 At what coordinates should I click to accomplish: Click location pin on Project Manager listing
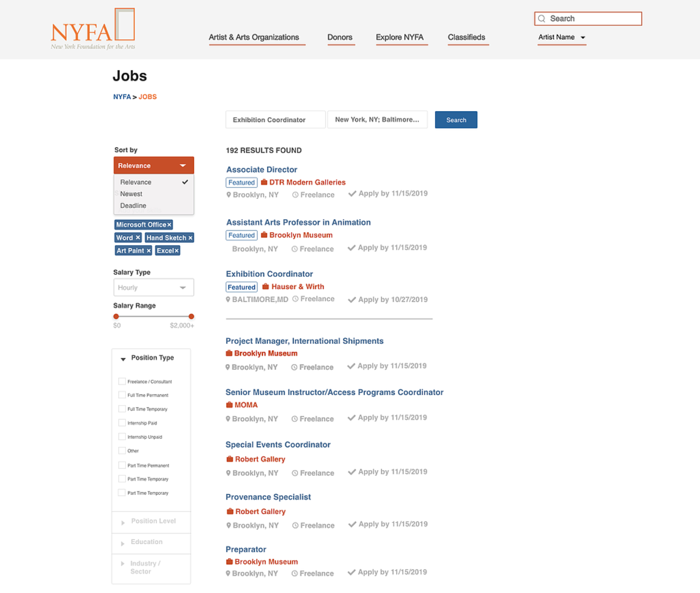point(228,367)
